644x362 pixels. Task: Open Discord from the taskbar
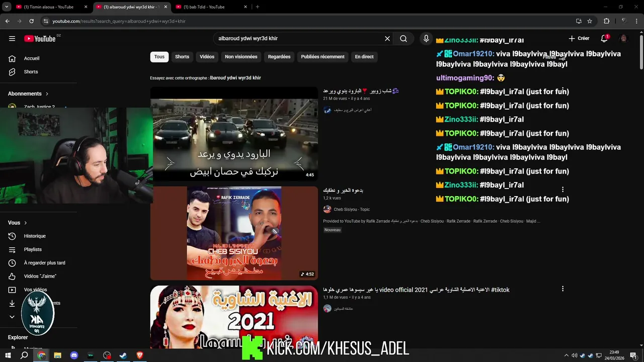(x=74, y=355)
